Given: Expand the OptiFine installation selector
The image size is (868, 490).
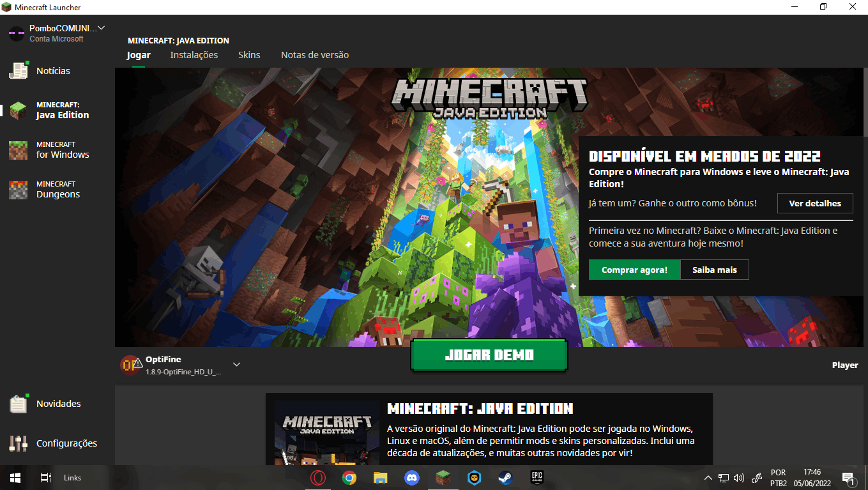Looking at the screenshot, I should point(236,365).
